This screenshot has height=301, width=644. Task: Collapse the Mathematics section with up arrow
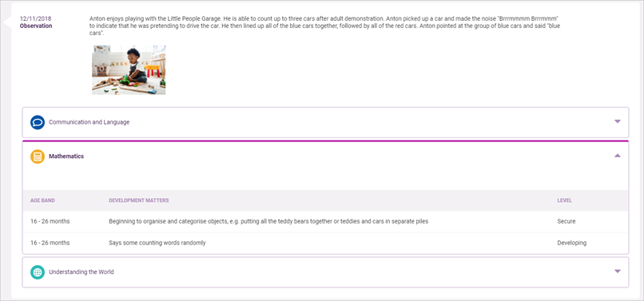618,156
